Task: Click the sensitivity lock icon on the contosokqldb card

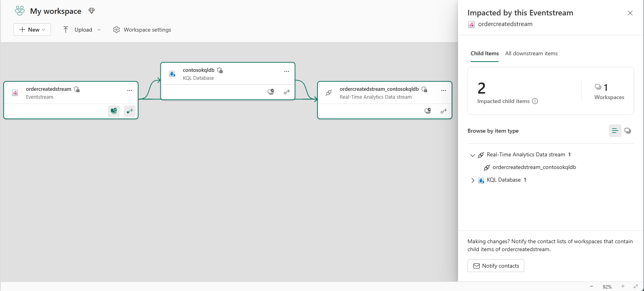Action: click(x=220, y=70)
